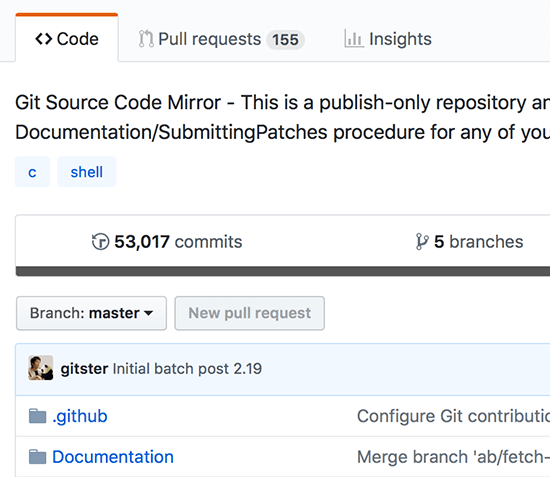
Task: View the 5 branches link
Action: click(x=469, y=242)
